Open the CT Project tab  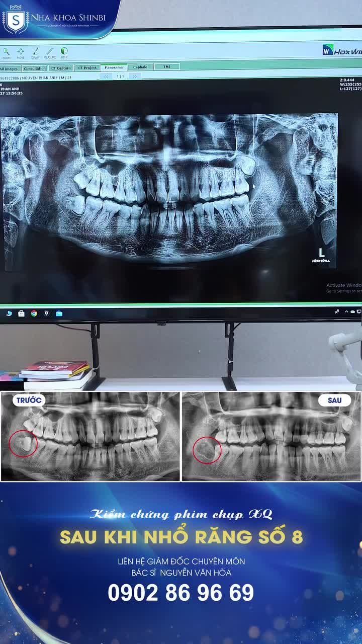click(x=87, y=67)
